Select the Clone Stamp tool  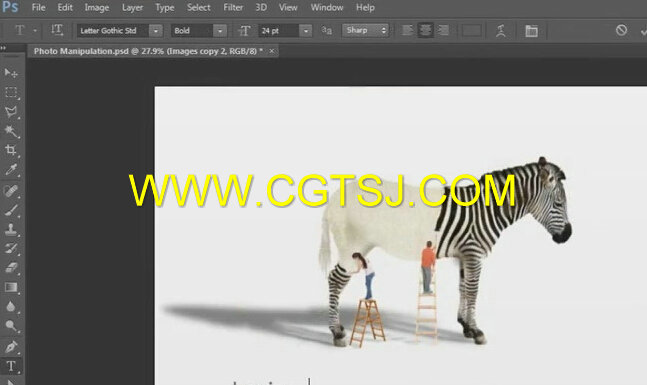tap(11, 229)
